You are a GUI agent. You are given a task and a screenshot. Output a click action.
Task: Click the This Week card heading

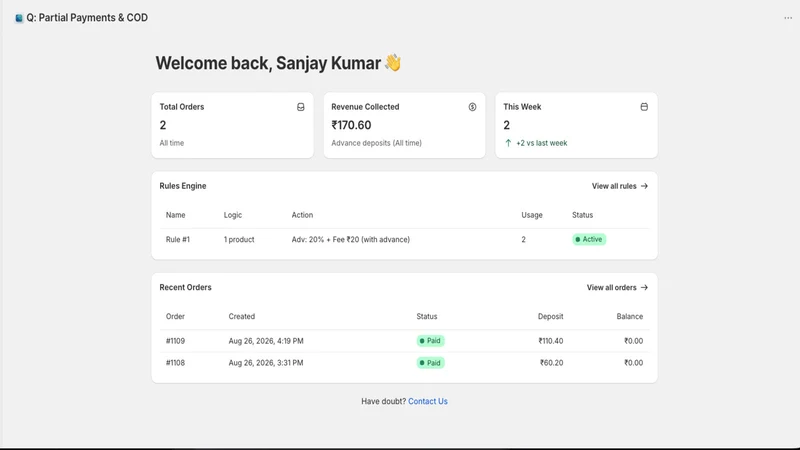(x=522, y=107)
